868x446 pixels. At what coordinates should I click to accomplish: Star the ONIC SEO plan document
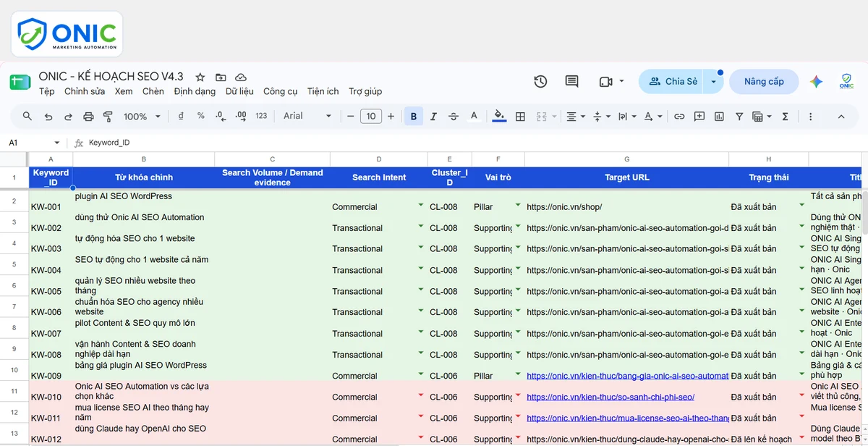tap(200, 77)
